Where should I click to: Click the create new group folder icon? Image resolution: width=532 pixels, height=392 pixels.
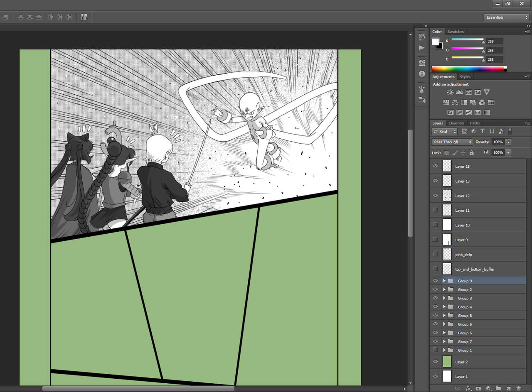[x=498, y=389]
